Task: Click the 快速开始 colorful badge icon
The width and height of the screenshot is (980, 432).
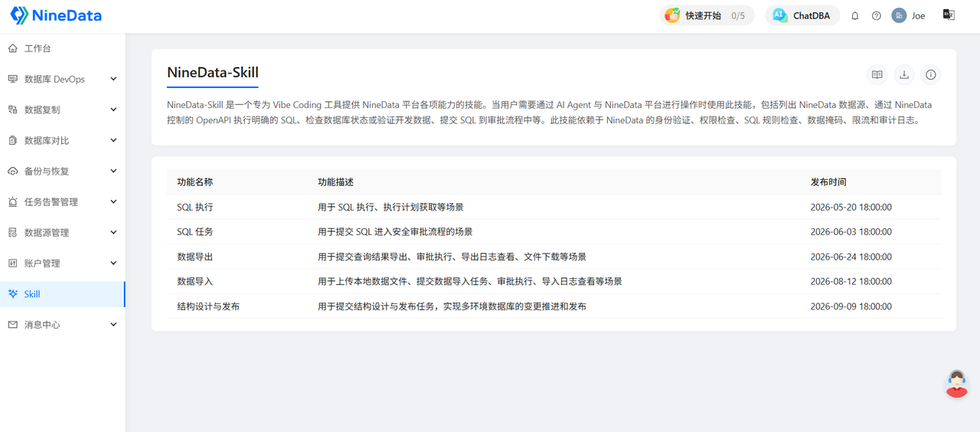Action: 672,15
